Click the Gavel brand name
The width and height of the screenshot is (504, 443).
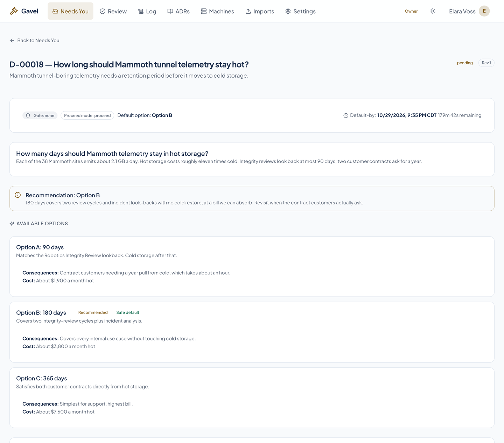click(30, 11)
